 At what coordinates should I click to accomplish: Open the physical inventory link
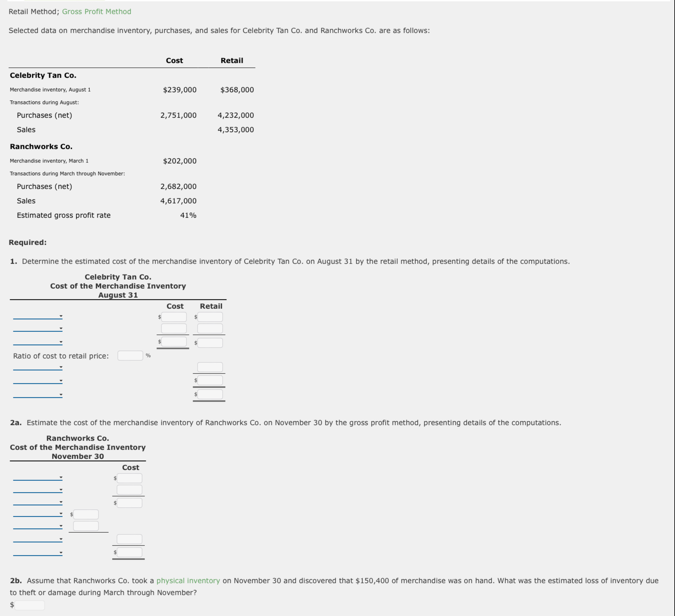tap(188, 581)
